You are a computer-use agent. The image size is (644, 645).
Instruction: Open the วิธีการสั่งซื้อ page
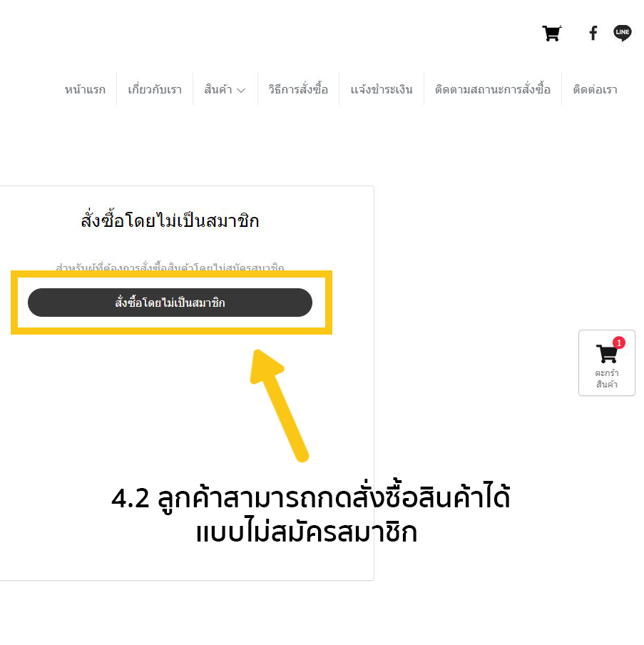(x=298, y=89)
